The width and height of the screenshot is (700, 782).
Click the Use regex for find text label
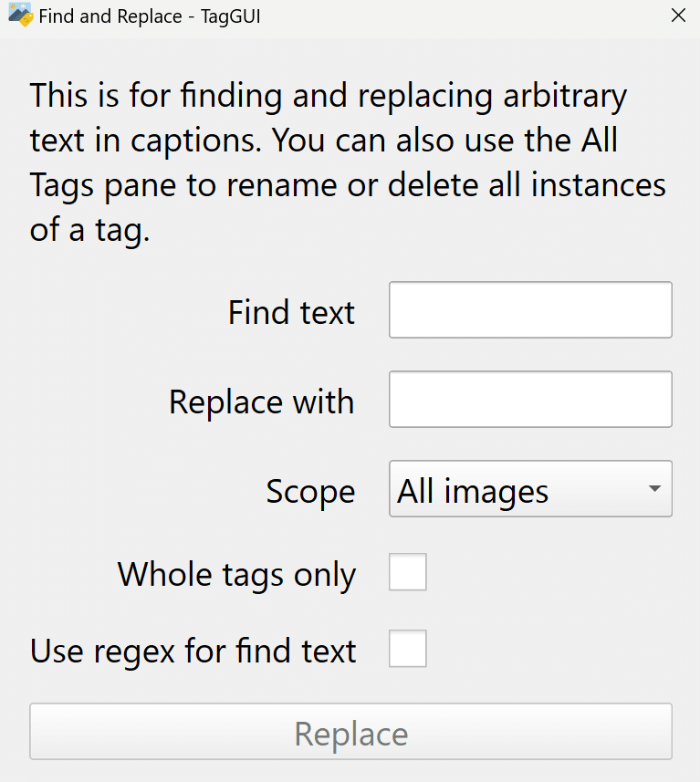pyautogui.click(x=193, y=652)
